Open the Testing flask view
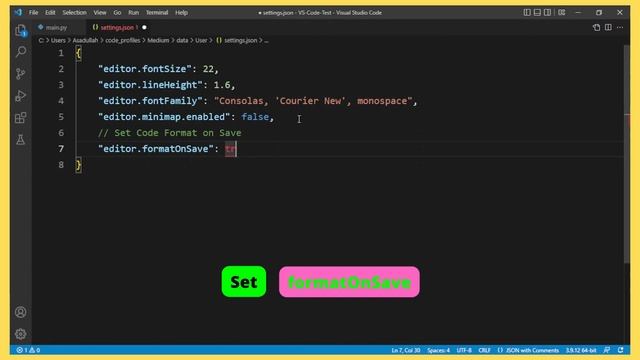 tap(20, 140)
